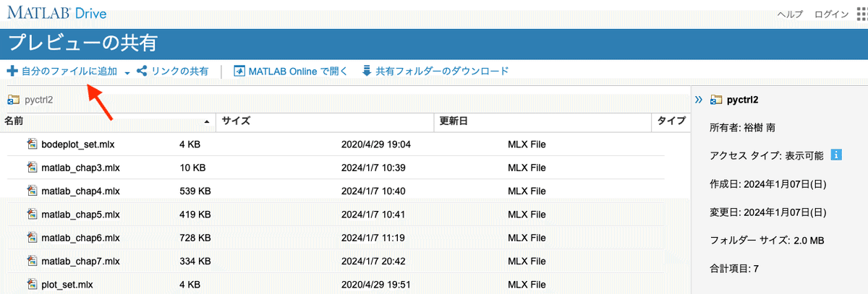Click the matlab_chap5.mlx file icon
868x294 pixels.
coord(32,215)
